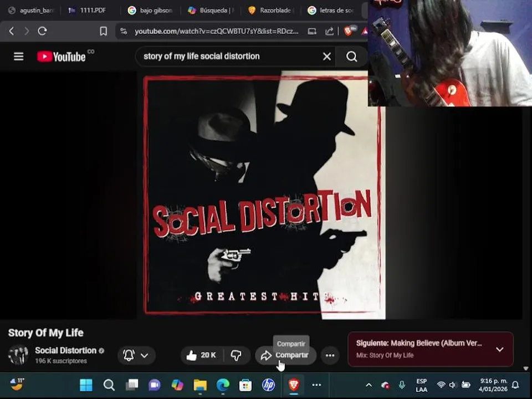The height and width of the screenshot is (399, 532).
Task: Open Copilot from the taskbar
Action: (x=177, y=385)
